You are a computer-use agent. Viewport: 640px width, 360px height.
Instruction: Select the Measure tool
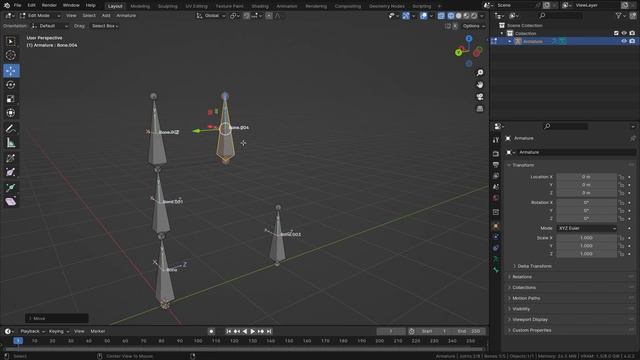pos(11,142)
